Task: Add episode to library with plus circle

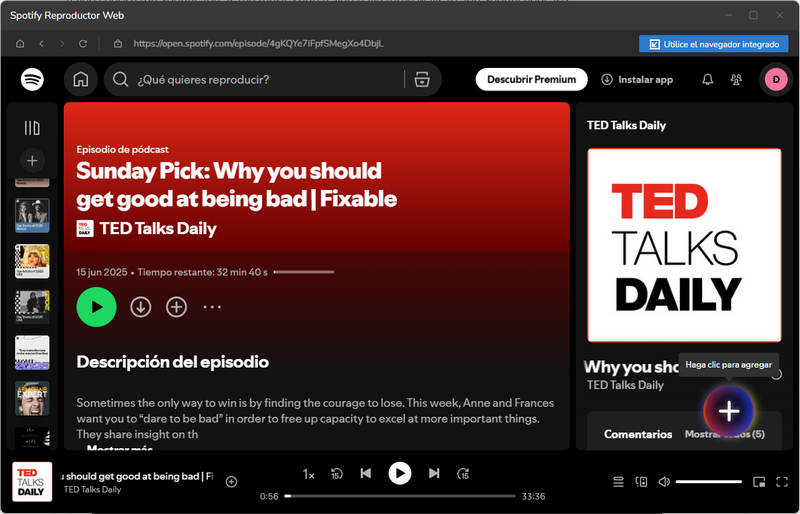Action: [x=177, y=307]
